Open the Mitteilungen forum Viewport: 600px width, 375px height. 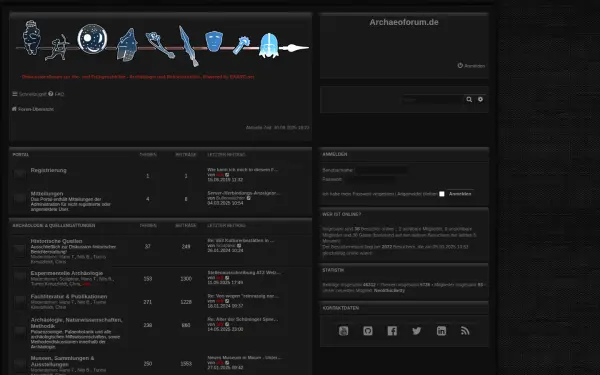(47, 194)
